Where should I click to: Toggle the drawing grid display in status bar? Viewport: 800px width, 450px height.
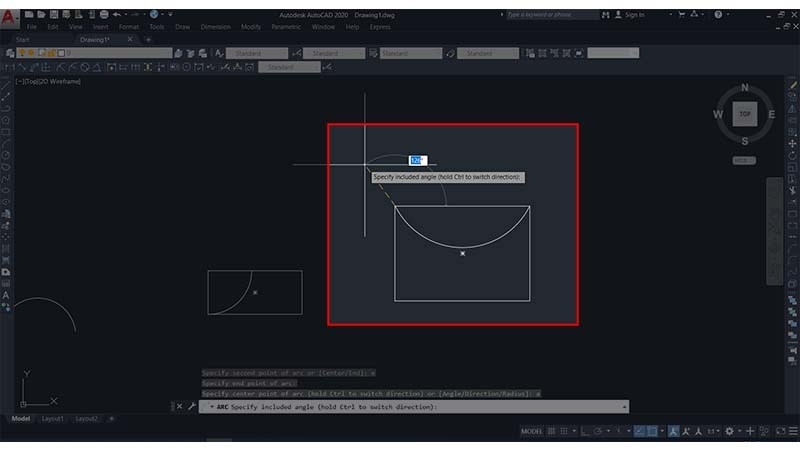(x=551, y=432)
